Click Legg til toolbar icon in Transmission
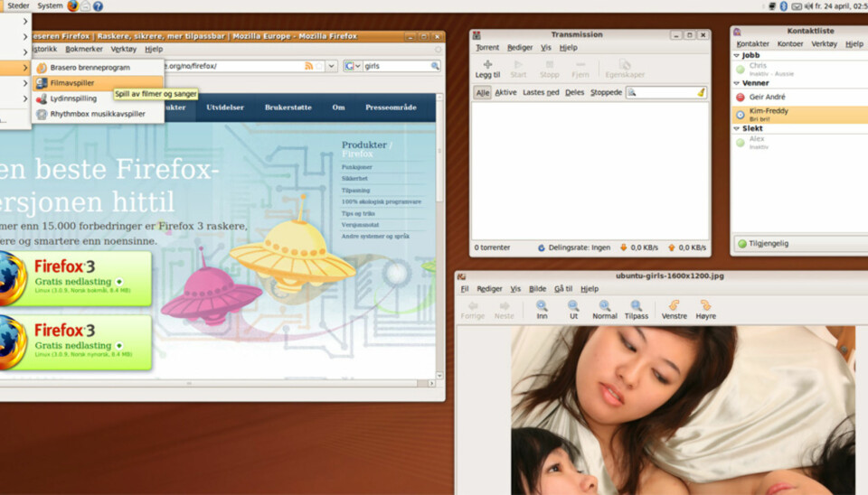Viewport: 868px width, 495px height. 487,70
